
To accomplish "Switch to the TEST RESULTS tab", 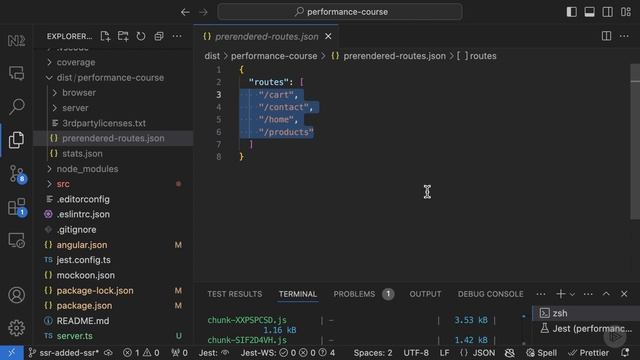I will (x=235, y=294).
